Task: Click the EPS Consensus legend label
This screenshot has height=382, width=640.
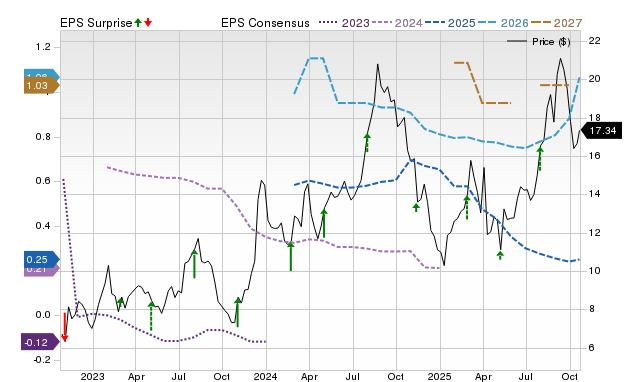Action: point(265,23)
